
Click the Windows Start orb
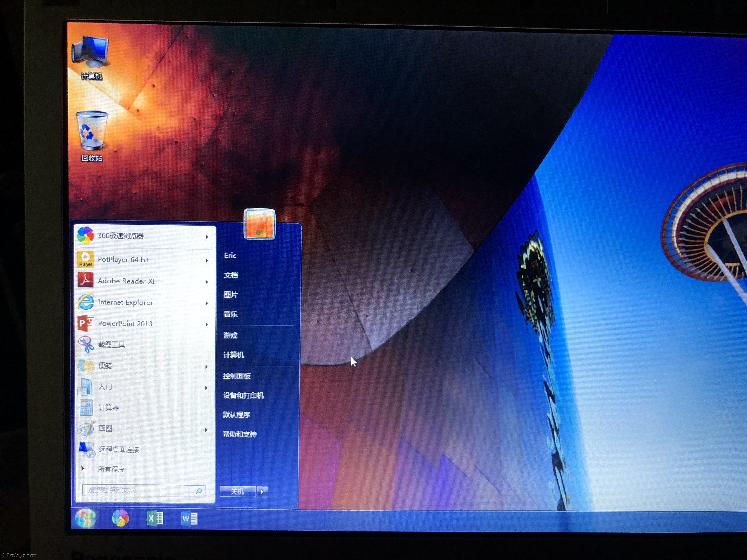click(x=86, y=519)
